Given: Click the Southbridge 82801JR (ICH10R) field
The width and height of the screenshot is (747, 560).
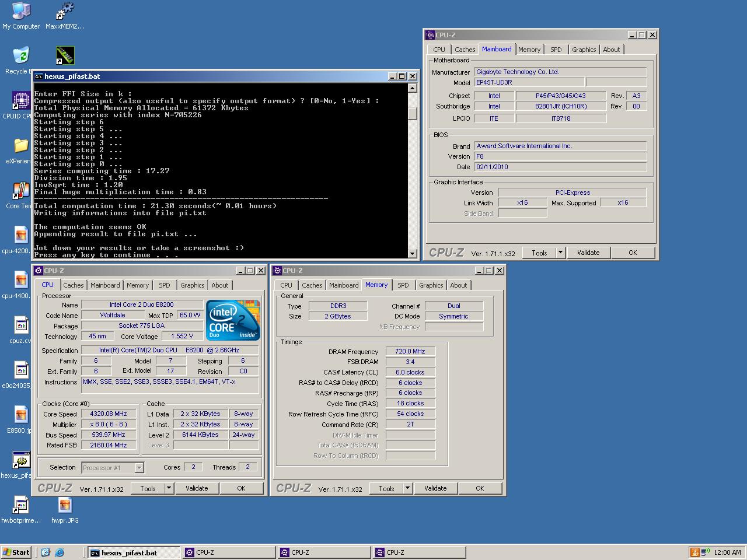Looking at the screenshot, I should pos(561,107).
